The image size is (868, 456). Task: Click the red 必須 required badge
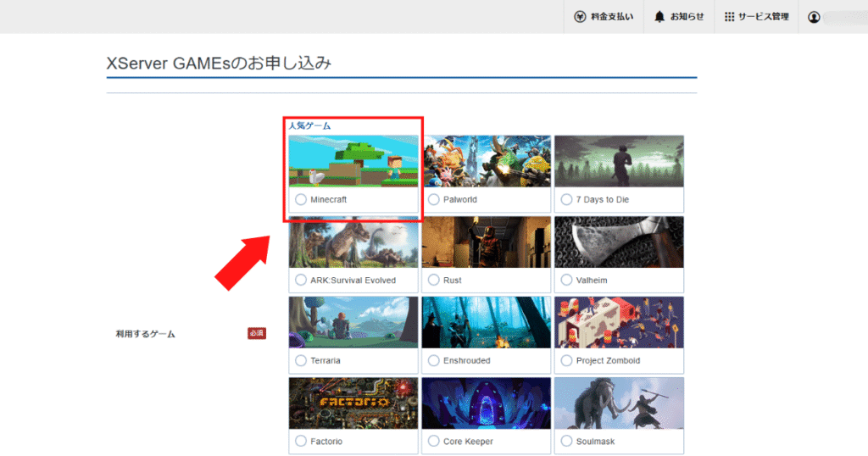[256, 333]
